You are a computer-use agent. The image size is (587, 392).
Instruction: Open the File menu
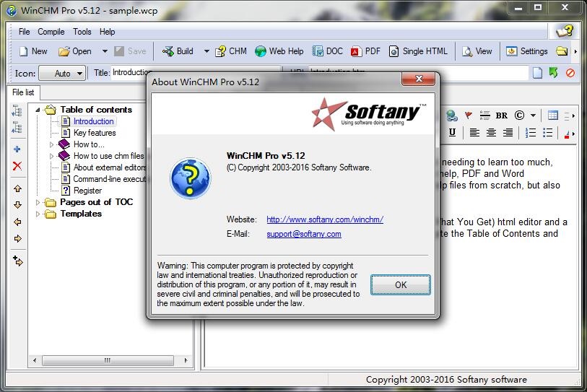25,32
